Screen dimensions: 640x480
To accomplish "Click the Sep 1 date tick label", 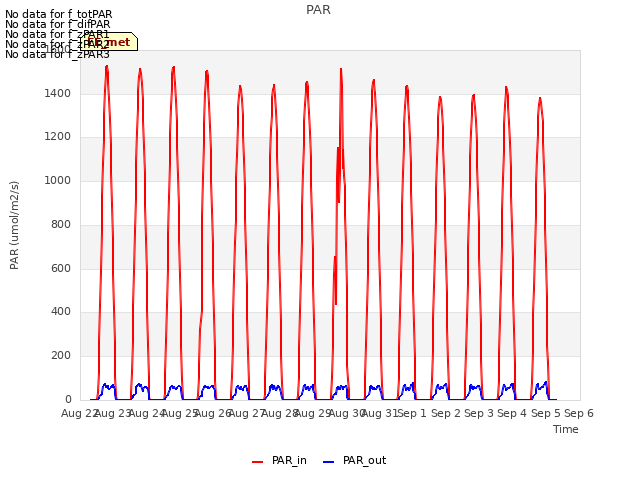I will click(x=412, y=413).
